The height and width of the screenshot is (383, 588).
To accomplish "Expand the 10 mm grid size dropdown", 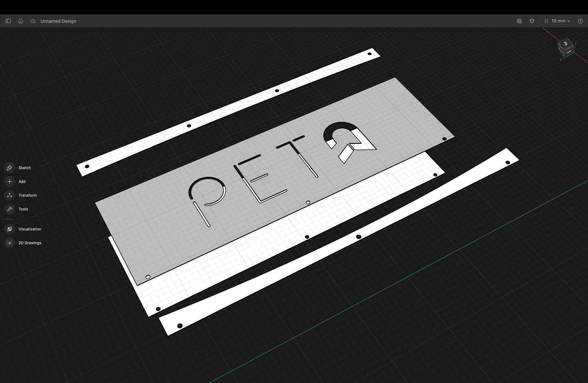I will pyautogui.click(x=557, y=21).
